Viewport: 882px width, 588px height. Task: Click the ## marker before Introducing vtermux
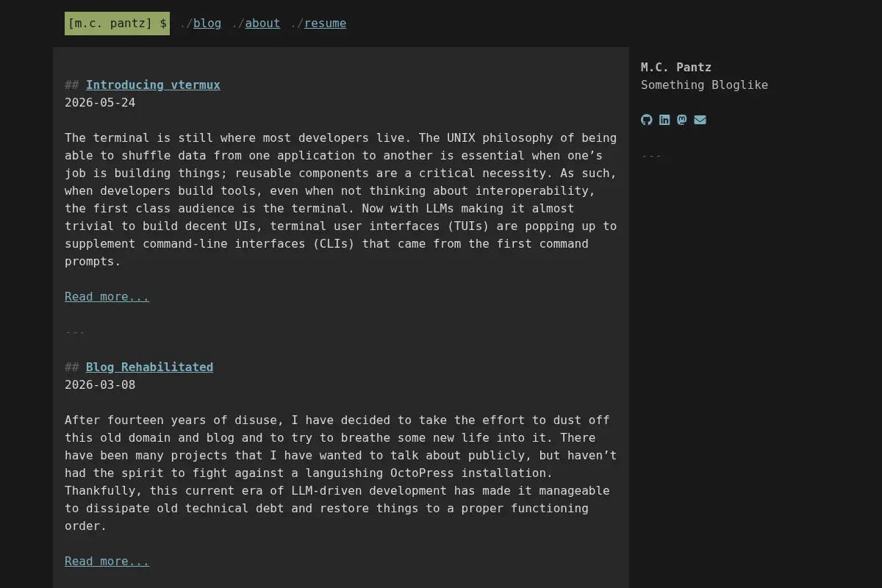[x=71, y=85]
